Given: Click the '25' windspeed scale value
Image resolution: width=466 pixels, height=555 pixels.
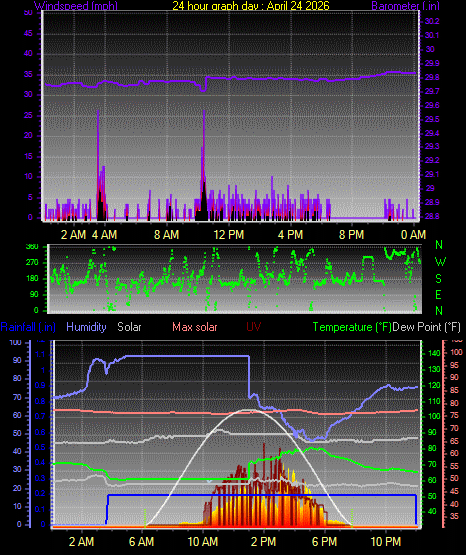Looking at the screenshot, I should (28, 115).
